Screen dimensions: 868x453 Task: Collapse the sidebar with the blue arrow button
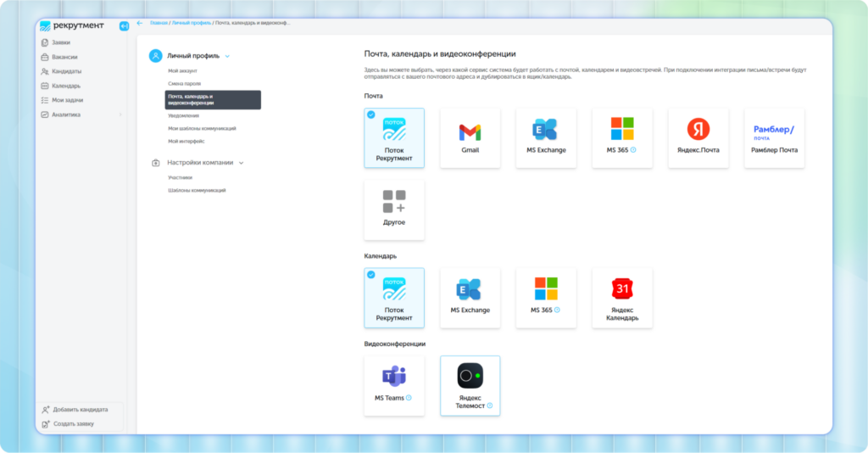coord(124,26)
